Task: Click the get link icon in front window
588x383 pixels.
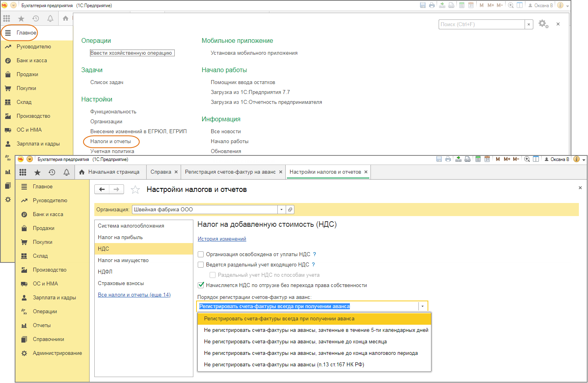Action: (x=458, y=159)
